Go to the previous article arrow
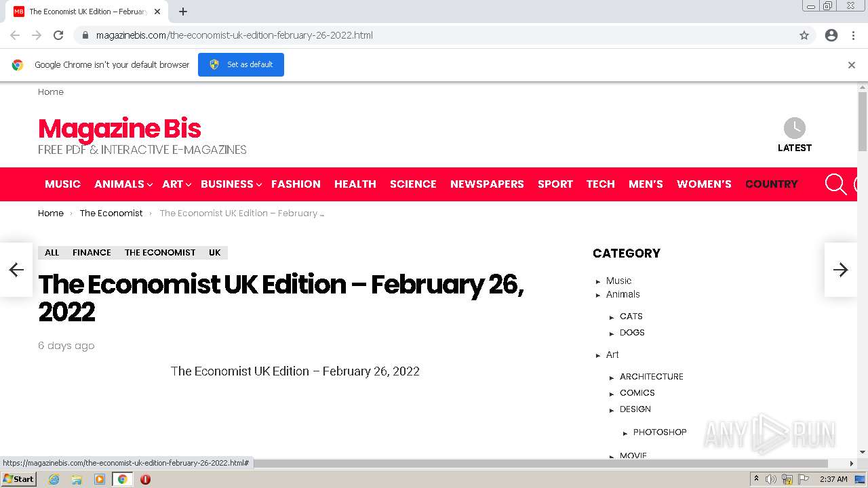 (x=16, y=270)
